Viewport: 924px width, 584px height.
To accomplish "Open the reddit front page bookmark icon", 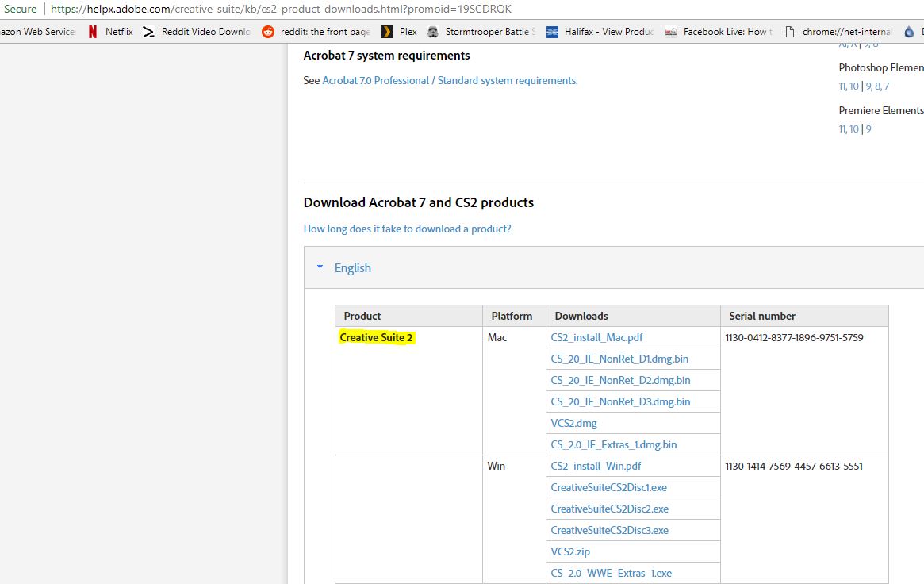I will tap(268, 32).
